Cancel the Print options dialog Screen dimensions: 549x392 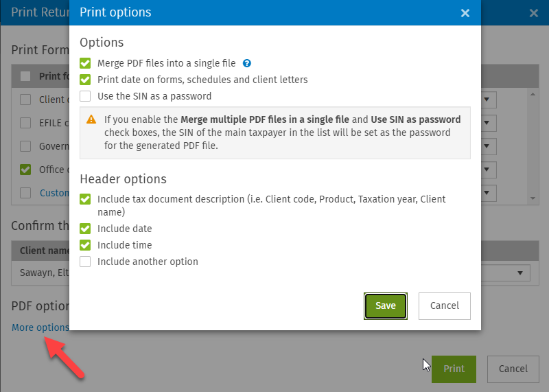(x=444, y=305)
